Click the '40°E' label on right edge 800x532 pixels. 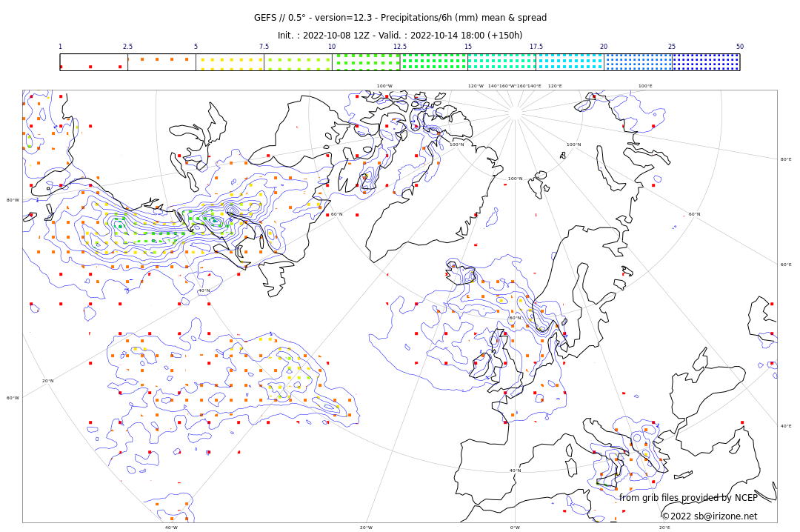[x=786, y=426]
